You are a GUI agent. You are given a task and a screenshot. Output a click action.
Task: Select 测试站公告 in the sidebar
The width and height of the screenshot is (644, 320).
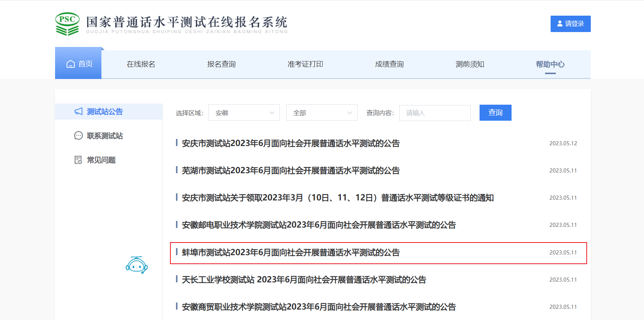click(109, 111)
